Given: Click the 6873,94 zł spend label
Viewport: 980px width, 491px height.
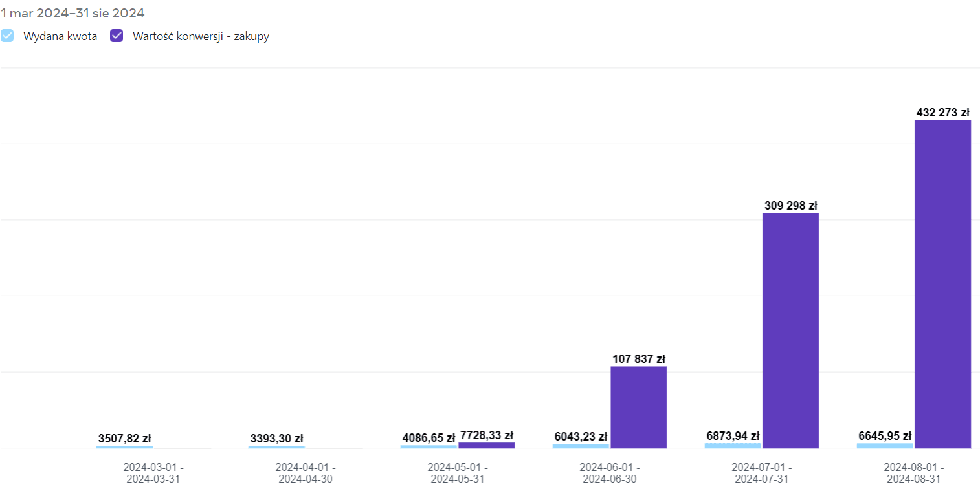Looking at the screenshot, I should pos(733,436).
